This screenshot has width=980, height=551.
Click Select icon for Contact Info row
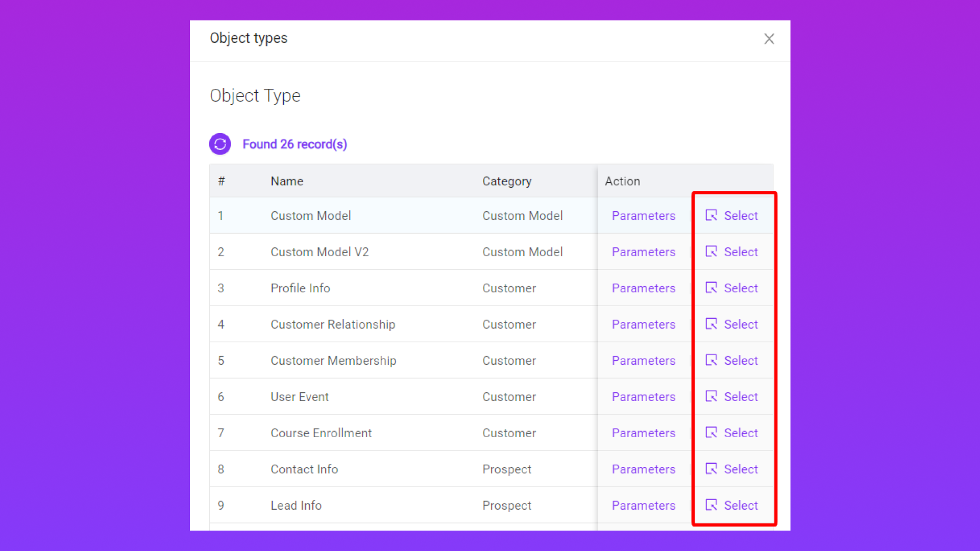tap(711, 469)
